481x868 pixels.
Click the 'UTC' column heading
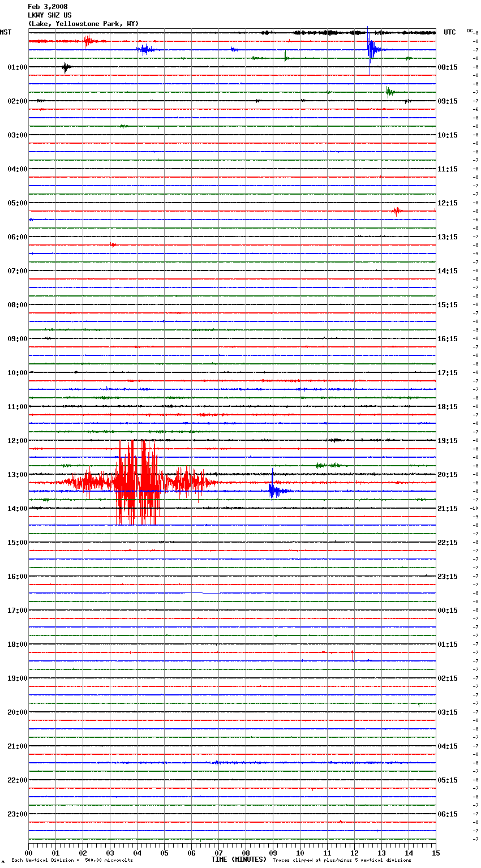pyautogui.click(x=449, y=32)
